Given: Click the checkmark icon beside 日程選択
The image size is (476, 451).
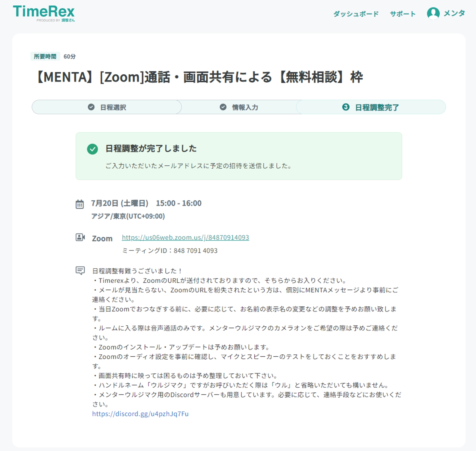Looking at the screenshot, I should click(91, 107).
